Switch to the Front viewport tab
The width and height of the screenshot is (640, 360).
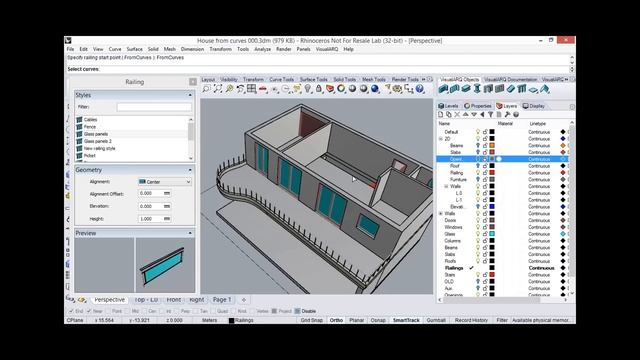173,300
